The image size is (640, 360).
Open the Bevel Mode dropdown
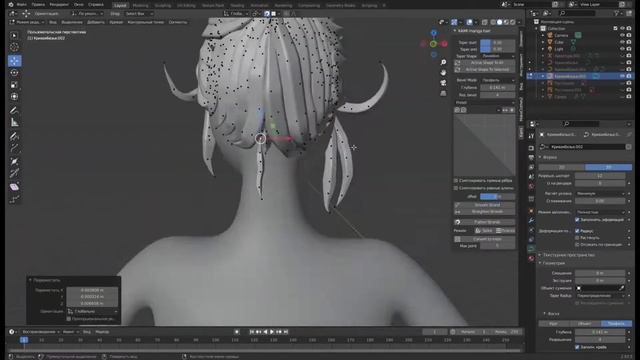498,80
